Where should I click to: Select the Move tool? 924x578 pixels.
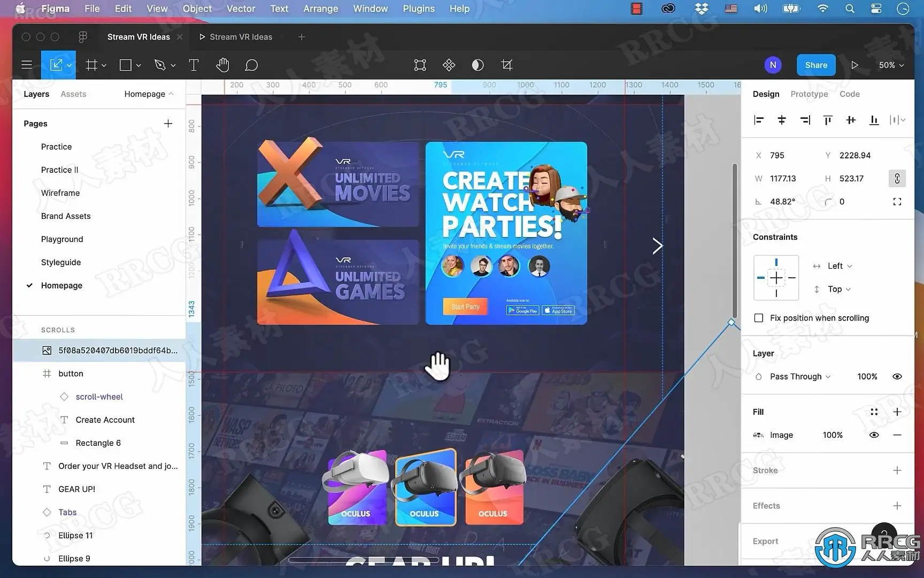click(56, 65)
